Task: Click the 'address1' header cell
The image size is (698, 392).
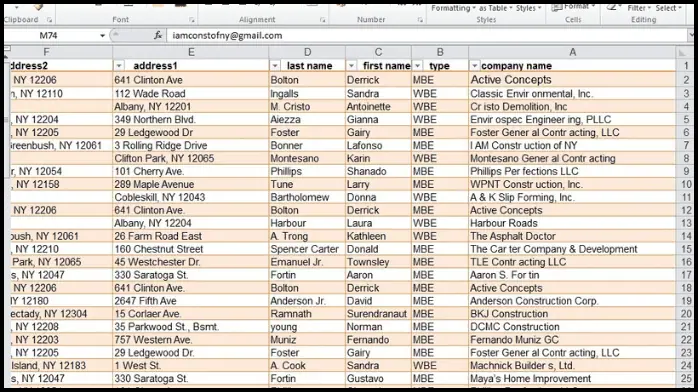Action: [x=191, y=66]
